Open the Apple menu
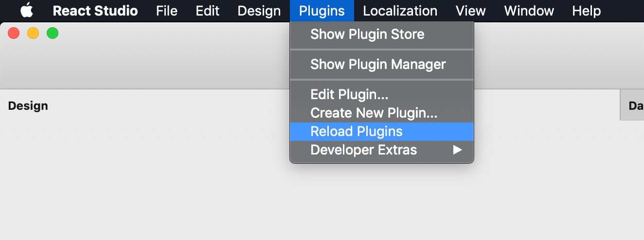644x240 pixels. [27, 10]
